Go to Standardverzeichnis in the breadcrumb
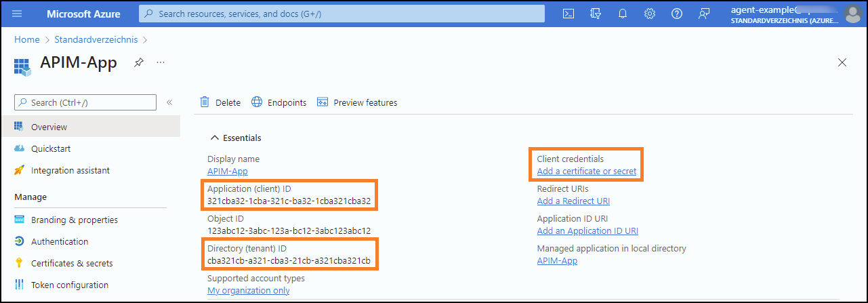Viewport: 868px width, 303px height. pos(96,39)
